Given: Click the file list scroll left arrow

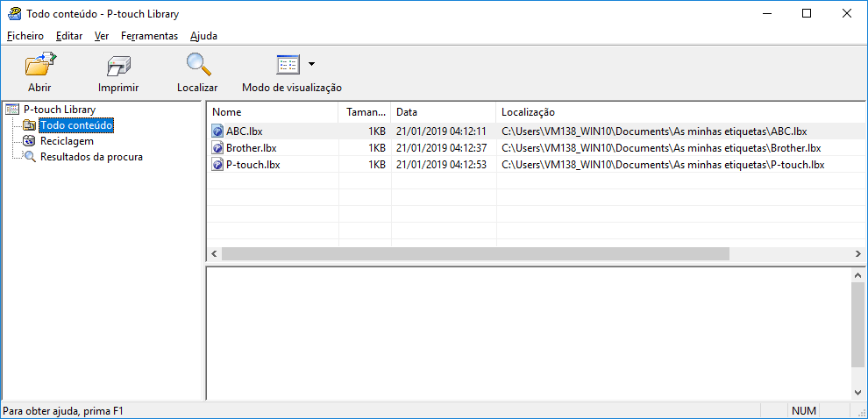Looking at the screenshot, I should click(x=214, y=253).
